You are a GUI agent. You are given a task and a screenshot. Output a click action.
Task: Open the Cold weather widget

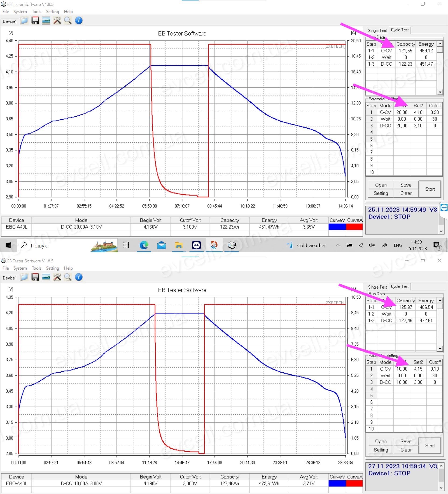tap(306, 245)
